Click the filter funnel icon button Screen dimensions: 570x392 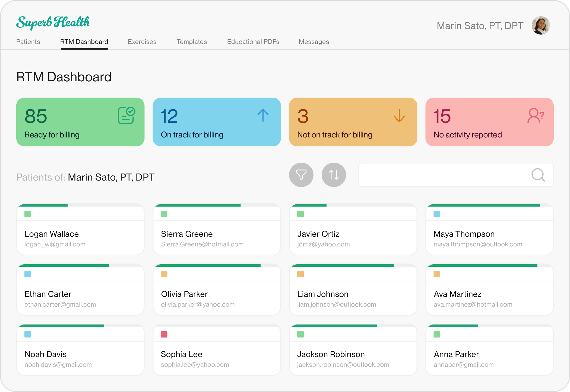click(301, 175)
